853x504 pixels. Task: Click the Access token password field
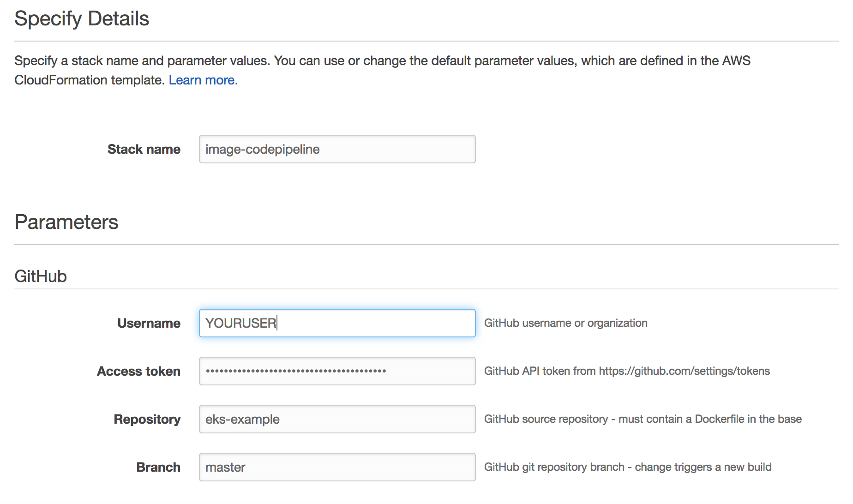point(336,371)
